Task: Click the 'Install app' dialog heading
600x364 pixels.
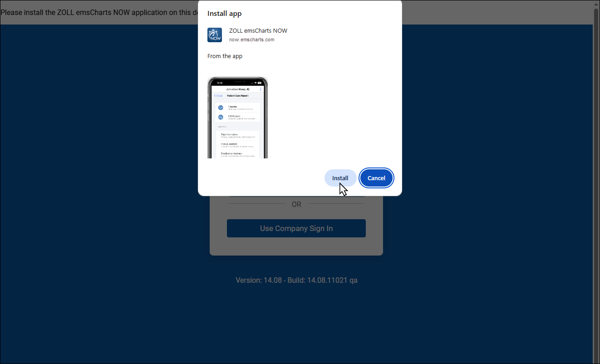Action: click(224, 14)
